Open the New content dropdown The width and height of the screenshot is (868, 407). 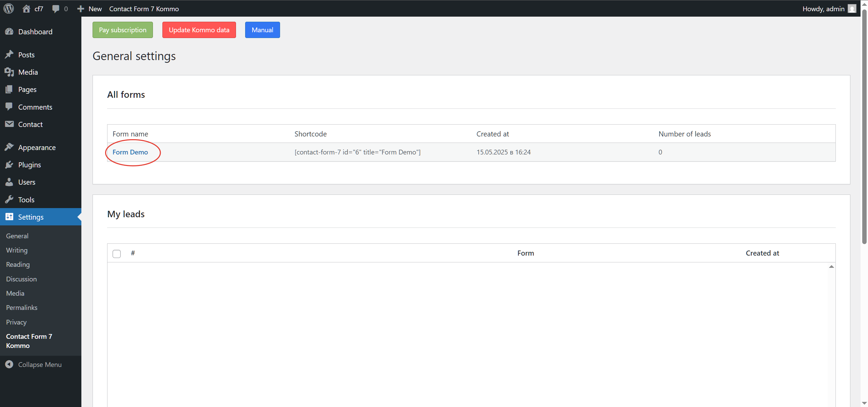pos(89,8)
